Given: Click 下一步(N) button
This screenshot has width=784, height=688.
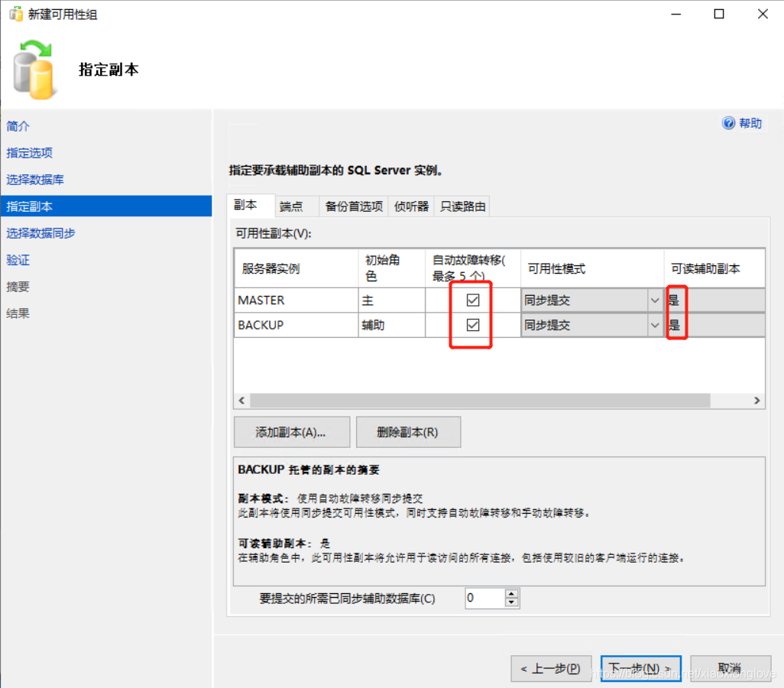Looking at the screenshot, I should [x=640, y=668].
